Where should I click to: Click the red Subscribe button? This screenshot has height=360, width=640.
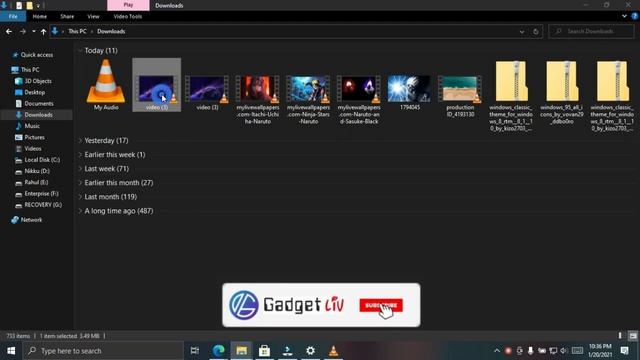point(381,305)
